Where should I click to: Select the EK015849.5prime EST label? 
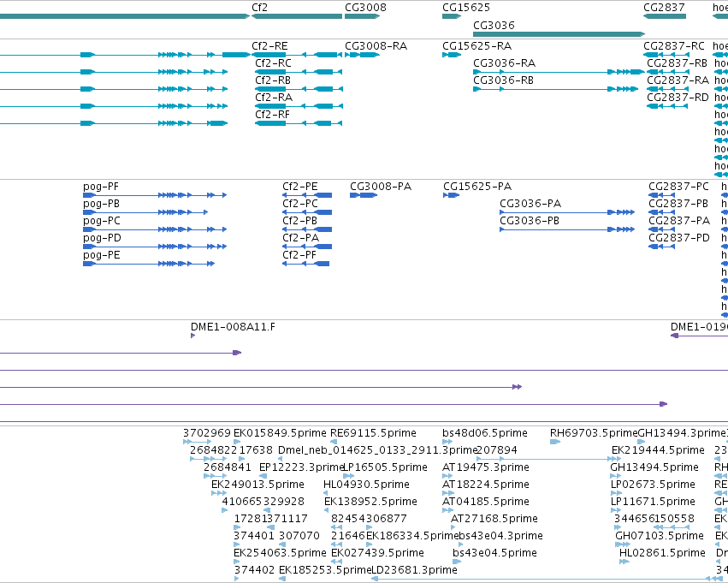280,433
